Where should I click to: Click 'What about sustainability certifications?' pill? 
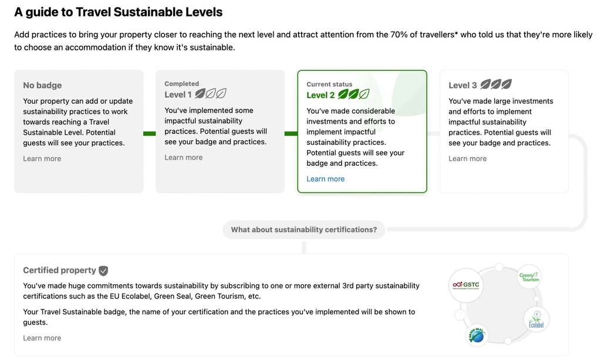(x=304, y=230)
